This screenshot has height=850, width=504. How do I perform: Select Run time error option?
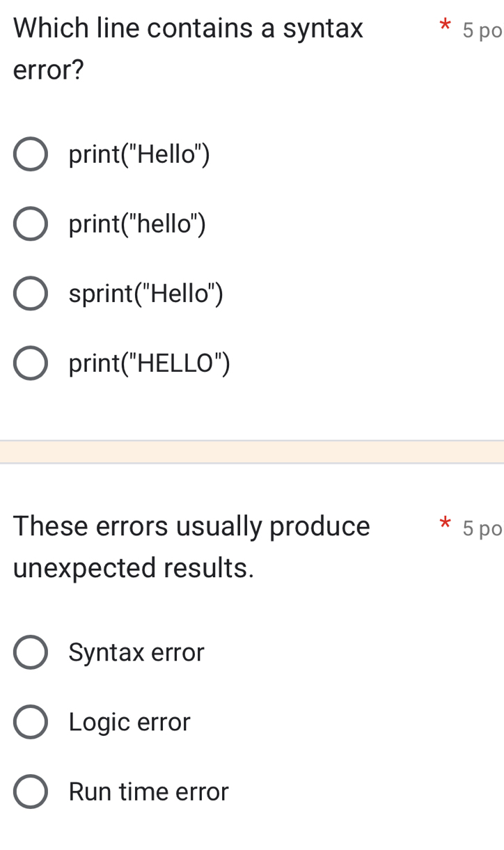click(30, 792)
